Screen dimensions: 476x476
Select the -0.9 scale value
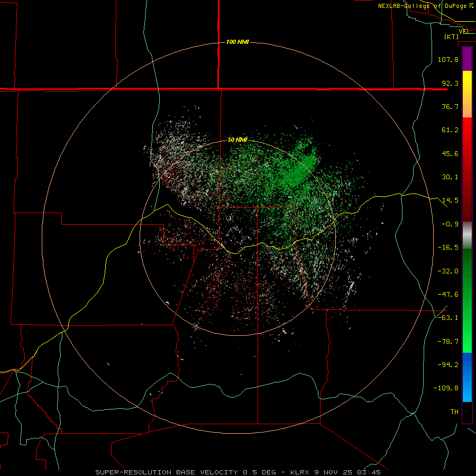click(450, 224)
